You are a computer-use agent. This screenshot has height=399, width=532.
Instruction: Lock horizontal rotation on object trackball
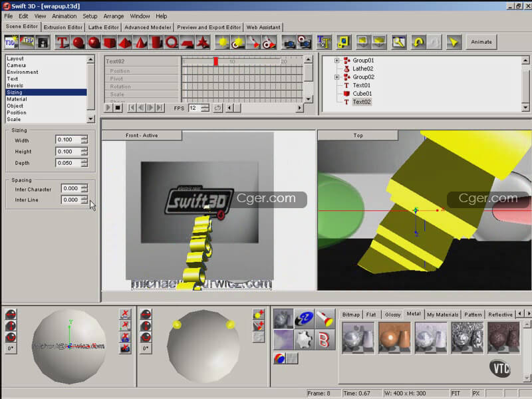pyautogui.click(x=11, y=315)
